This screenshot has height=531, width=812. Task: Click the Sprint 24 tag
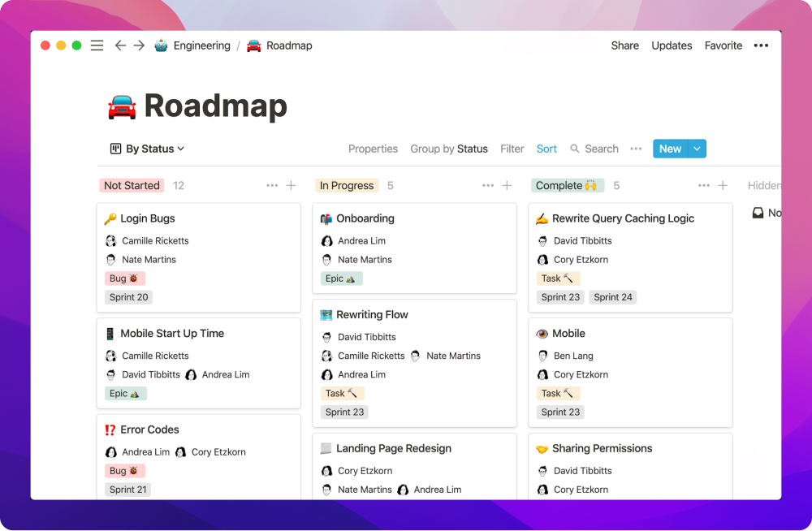[x=612, y=297]
